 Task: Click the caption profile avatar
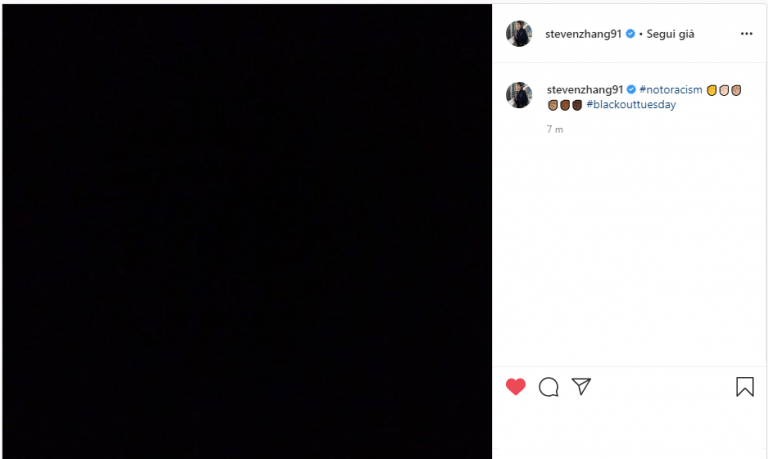(x=519, y=95)
